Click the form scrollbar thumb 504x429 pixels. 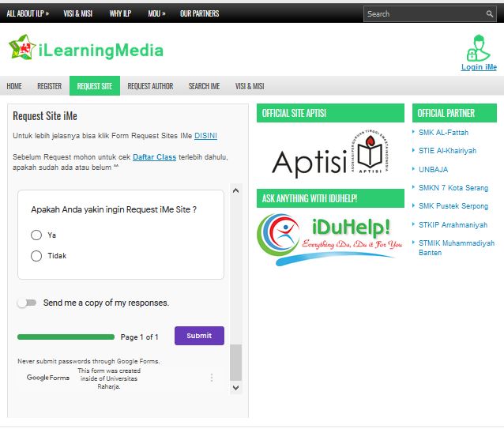tap(235, 363)
